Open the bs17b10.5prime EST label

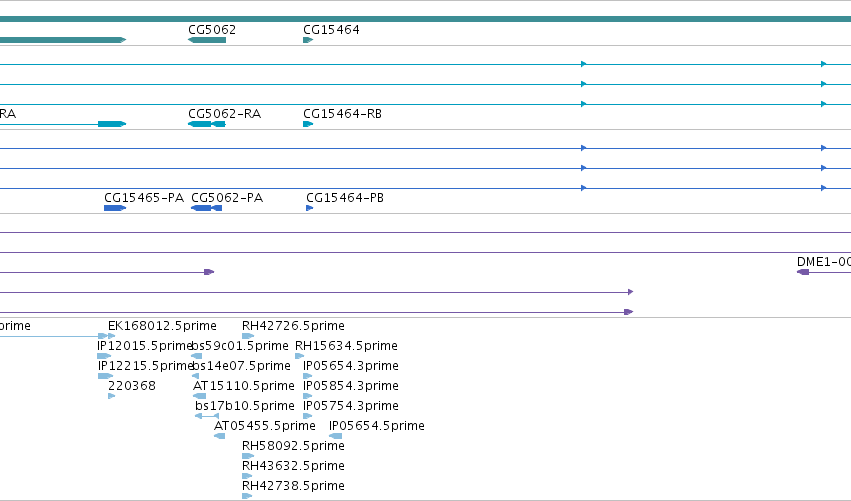[245, 407]
